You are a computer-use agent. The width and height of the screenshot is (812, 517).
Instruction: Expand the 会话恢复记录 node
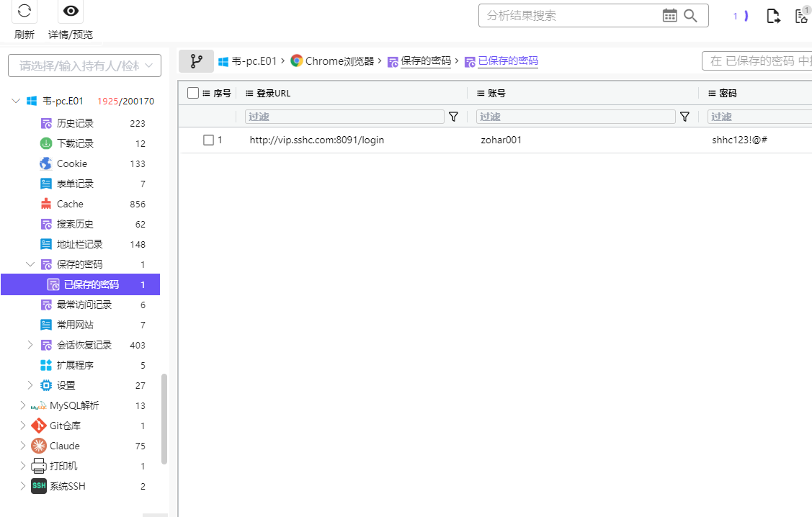coord(30,345)
